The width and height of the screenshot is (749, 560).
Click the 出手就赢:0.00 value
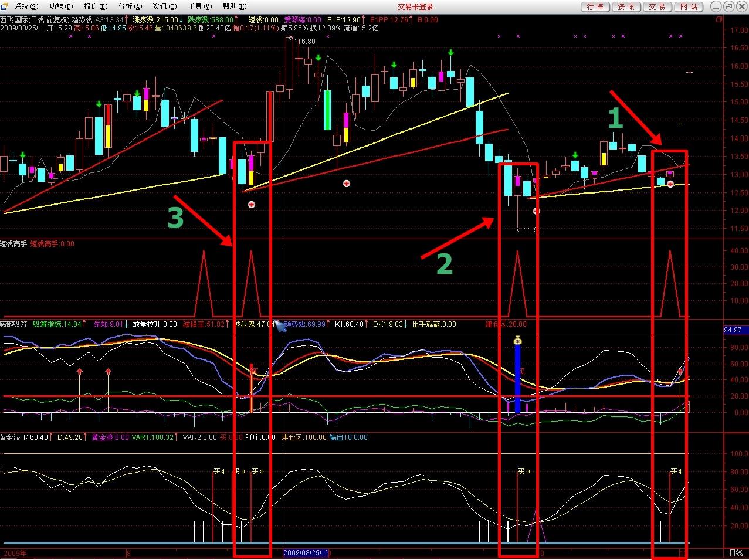pyautogui.click(x=434, y=324)
